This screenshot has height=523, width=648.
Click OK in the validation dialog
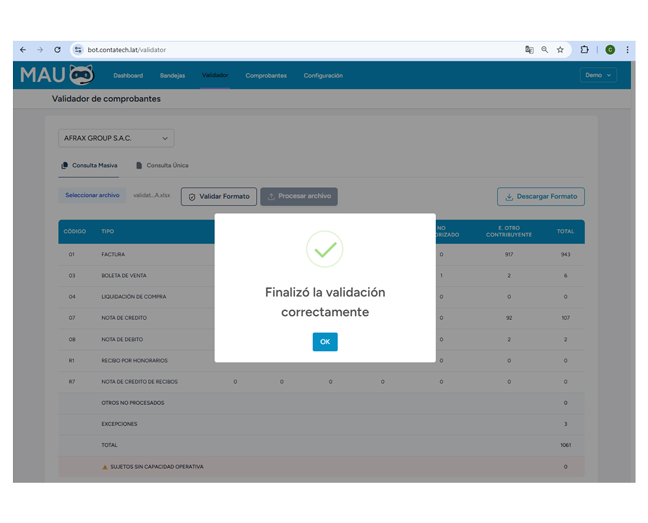(x=325, y=342)
